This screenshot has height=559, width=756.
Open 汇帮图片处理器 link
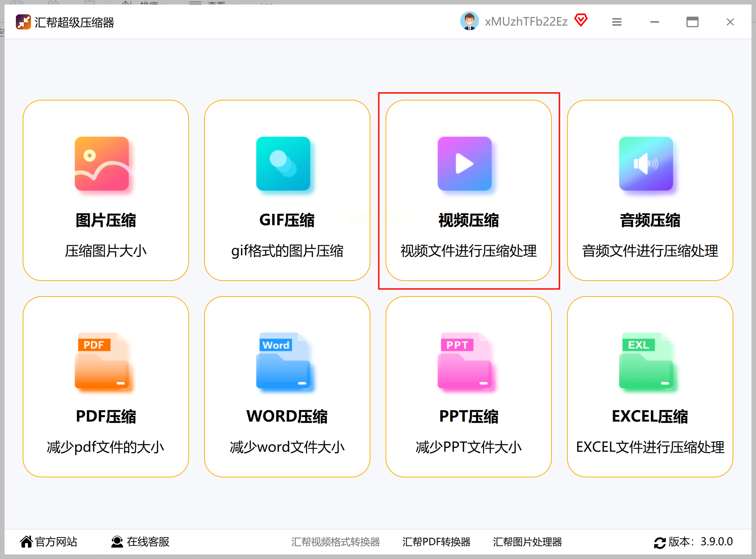(x=527, y=542)
